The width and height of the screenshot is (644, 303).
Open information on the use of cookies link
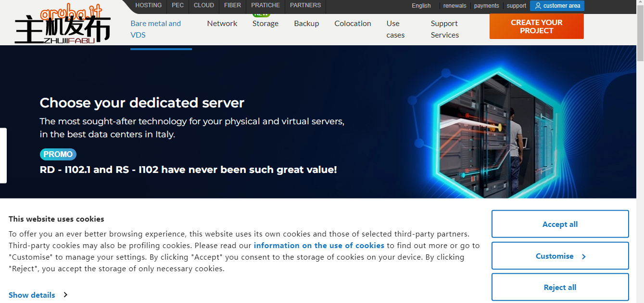[x=319, y=245]
